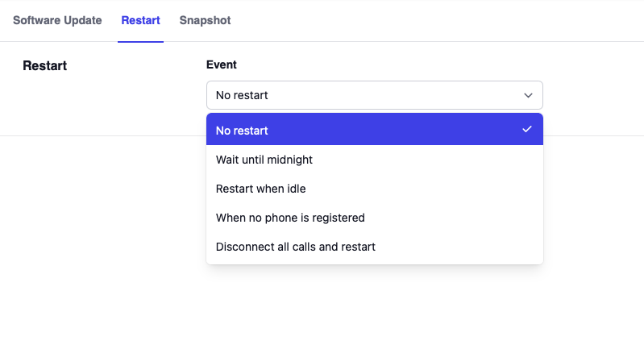Click the Event field label

pyautogui.click(x=222, y=64)
